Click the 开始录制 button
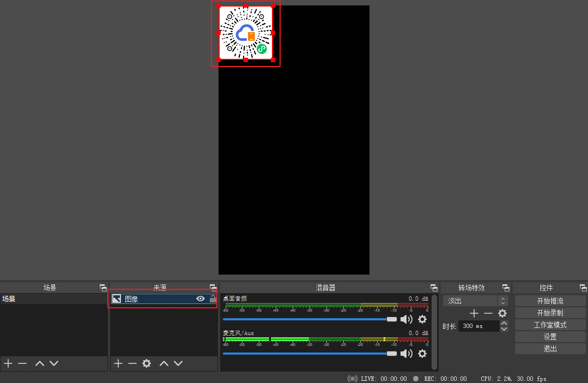Image resolution: width=588 pixels, height=383 pixels. [x=550, y=313]
